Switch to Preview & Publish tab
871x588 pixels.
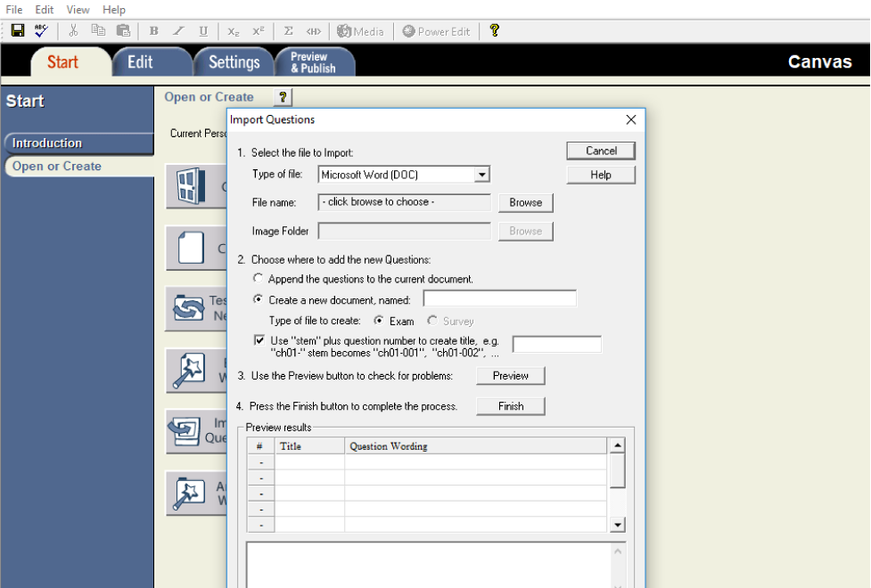[314, 62]
